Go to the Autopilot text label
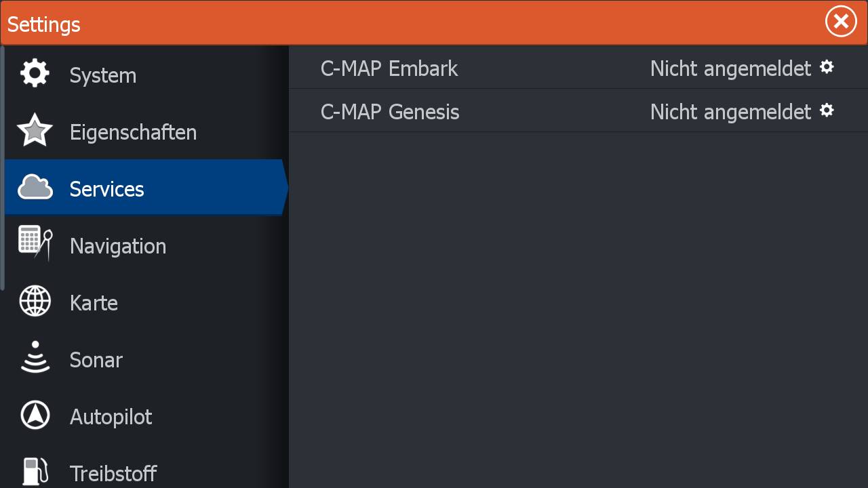868x488 pixels. [111, 416]
